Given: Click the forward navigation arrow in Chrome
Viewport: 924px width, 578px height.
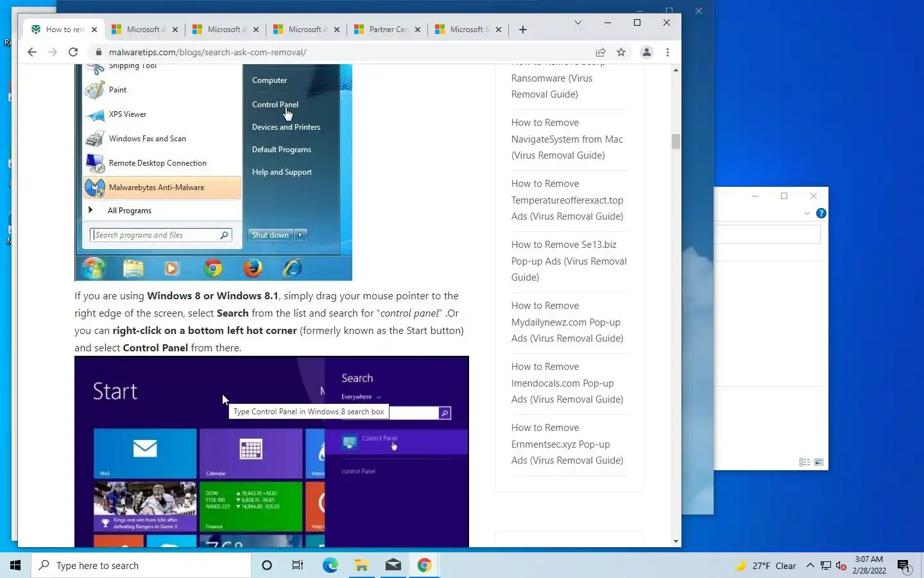Looking at the screenshot, I should (x=53, y=52).
